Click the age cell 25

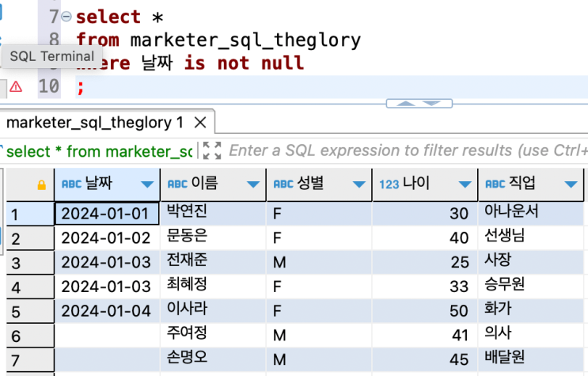[x=425, y=262]
